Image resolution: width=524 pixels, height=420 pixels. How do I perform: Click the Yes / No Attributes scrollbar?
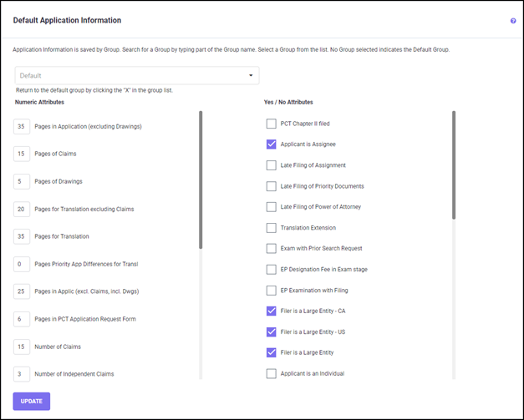(454, 165)
